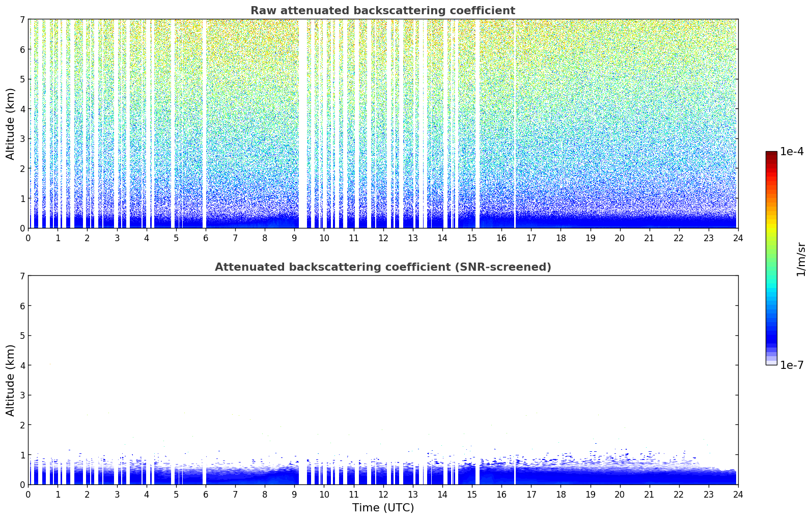
Task: Click altitude tick '1' on the raw plot
Action: tap(22, 198)
